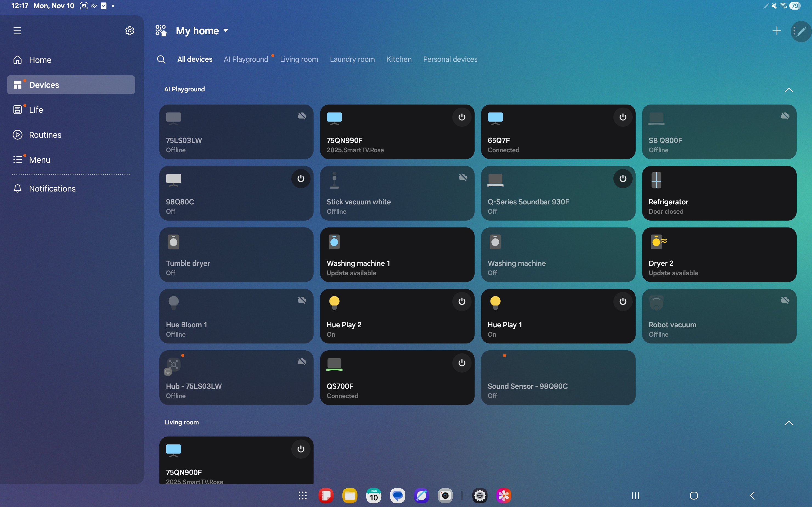Toggle power on Hue Play 2
812x507 pixels.
[x=462, y=302]
